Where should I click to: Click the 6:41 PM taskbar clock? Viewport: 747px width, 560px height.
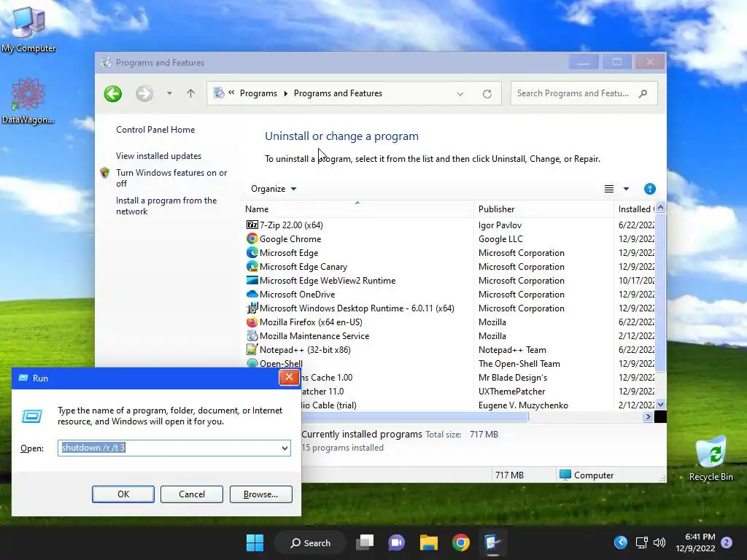coord(700,537)
